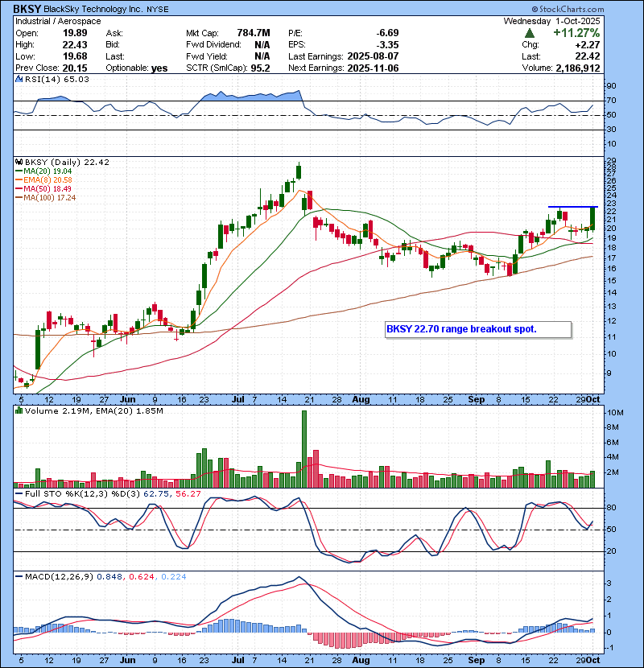
Task: Click the RSI panel icon beside RSI(14)
Action: click(19, 79)
